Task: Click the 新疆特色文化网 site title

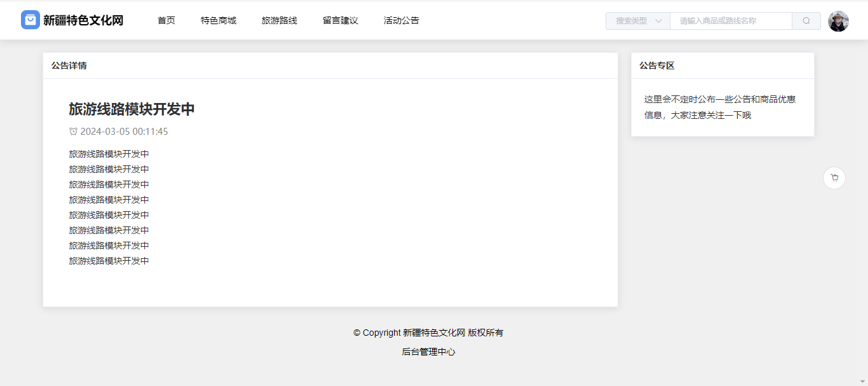Action: coord(83,20)
